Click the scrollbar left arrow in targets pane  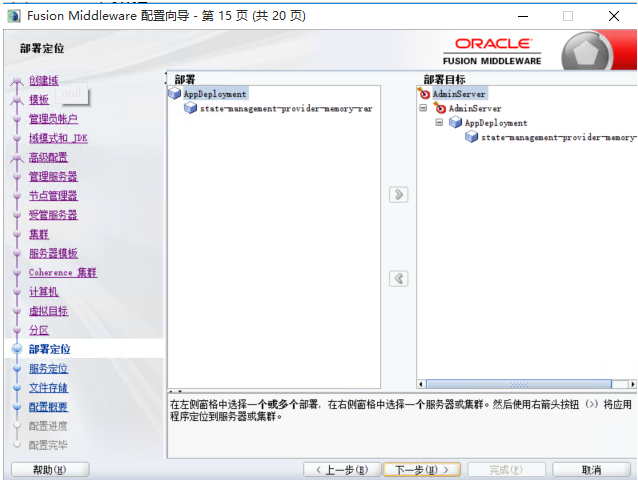click(x=421, y=384)
